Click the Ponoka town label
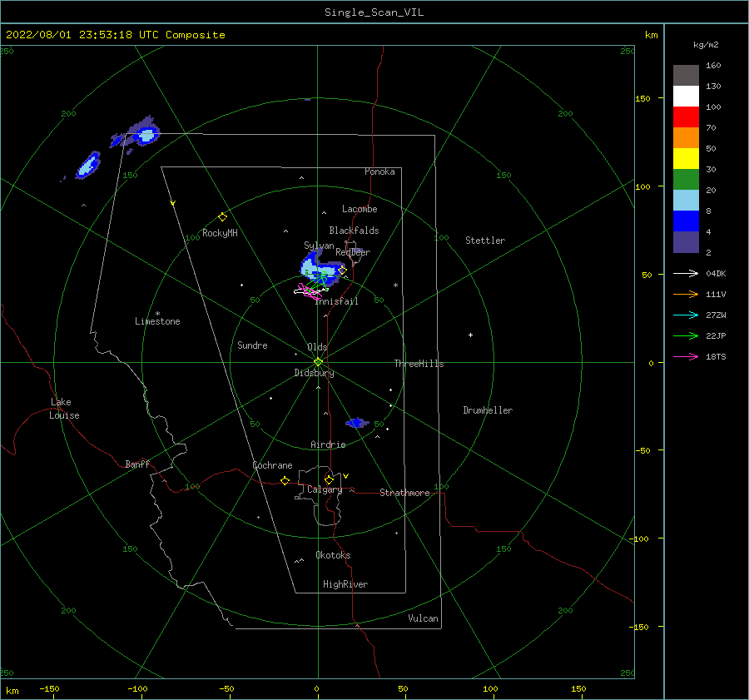Screen dimensions: 749x700 [x=379, y=171]
